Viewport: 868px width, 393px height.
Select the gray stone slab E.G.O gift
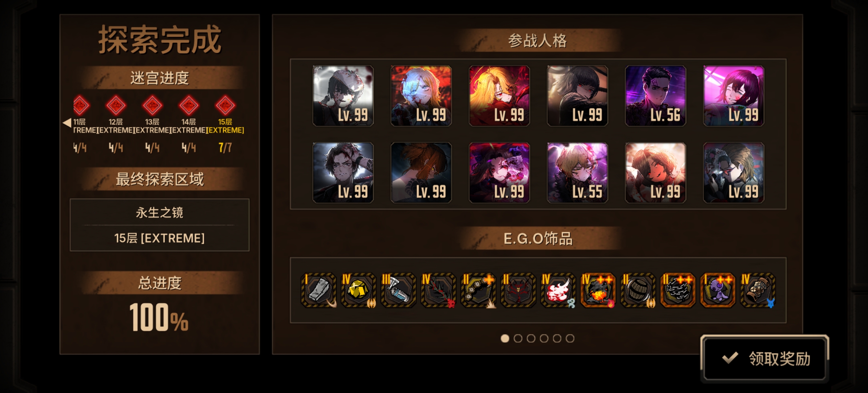click(319, 290)
